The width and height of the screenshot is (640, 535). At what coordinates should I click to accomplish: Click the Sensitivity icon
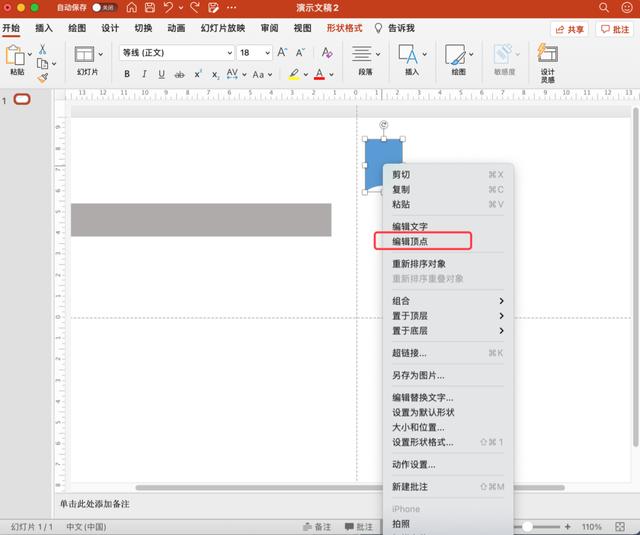(503, 54)
